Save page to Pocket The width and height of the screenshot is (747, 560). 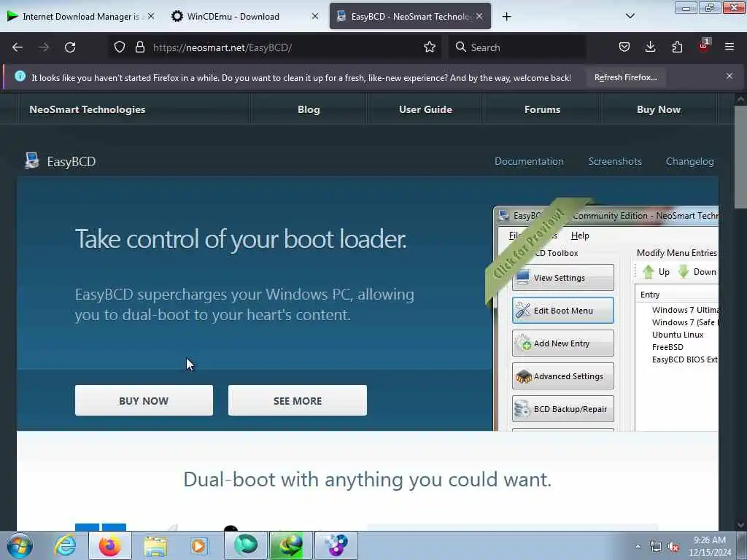[x=624, y=47]
